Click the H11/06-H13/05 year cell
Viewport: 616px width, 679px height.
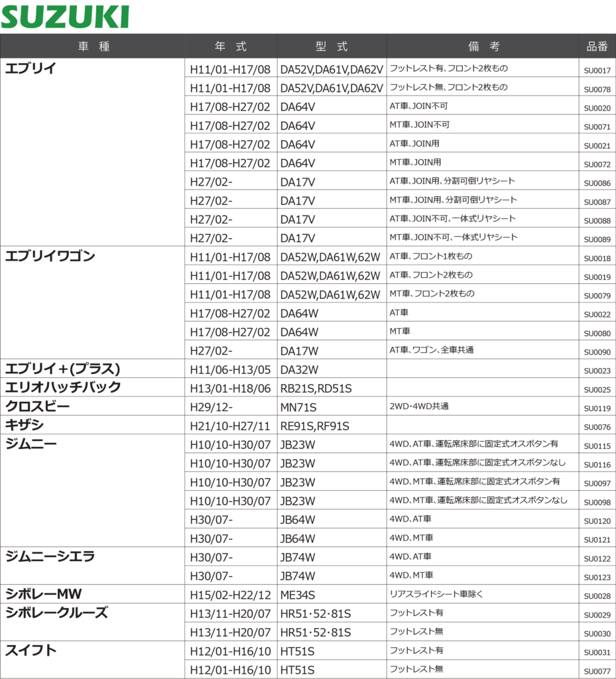(230, 369)
